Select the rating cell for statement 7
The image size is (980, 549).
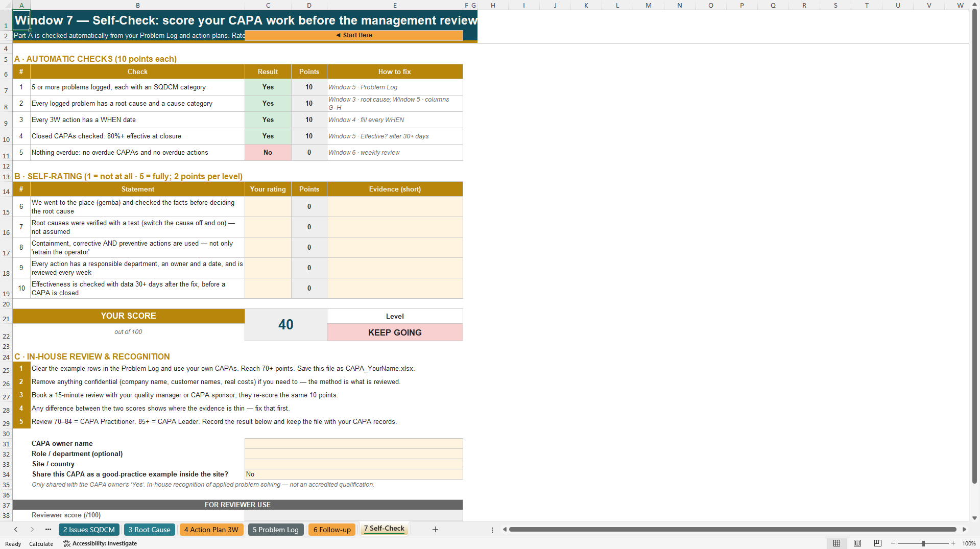click(268, 227)
